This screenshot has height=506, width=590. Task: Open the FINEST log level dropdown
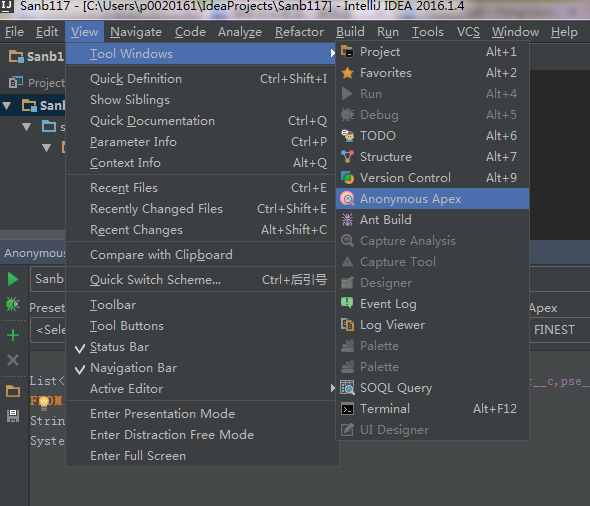point(560,330)
